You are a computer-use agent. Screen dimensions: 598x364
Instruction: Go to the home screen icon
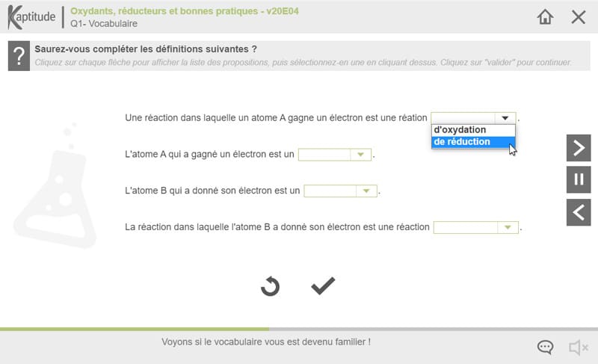click(x=545, y=17)
